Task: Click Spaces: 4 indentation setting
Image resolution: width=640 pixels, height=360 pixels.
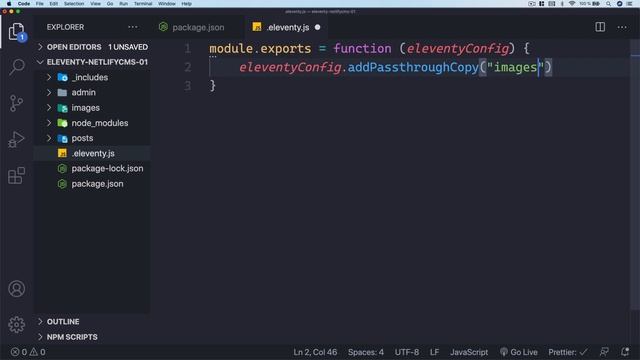Action: (366, 352)
